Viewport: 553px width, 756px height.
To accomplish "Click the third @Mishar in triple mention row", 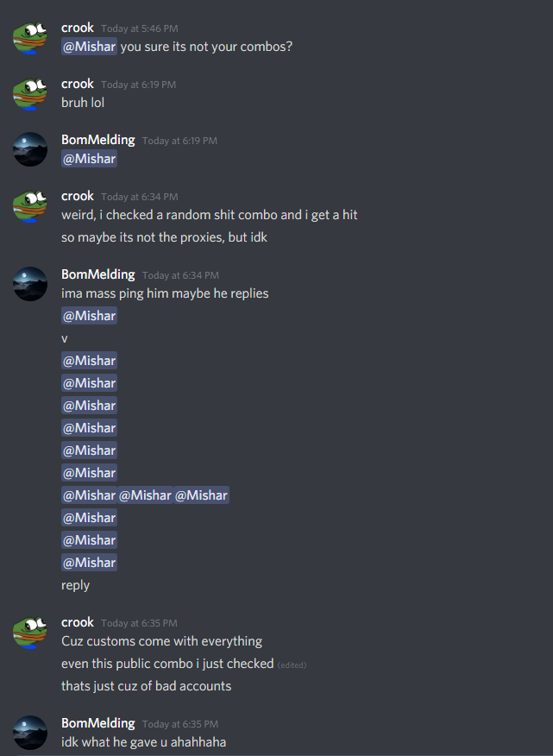I will tap(201, 495).
